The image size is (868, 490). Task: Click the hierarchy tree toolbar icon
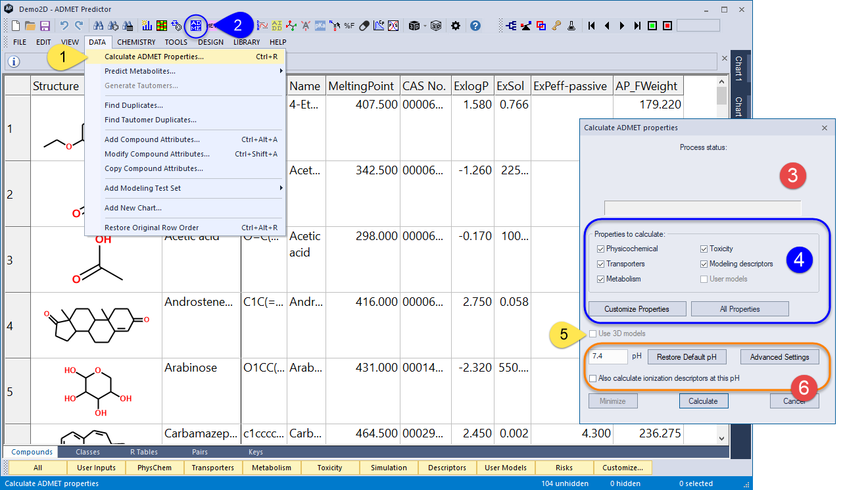(511, 26)
